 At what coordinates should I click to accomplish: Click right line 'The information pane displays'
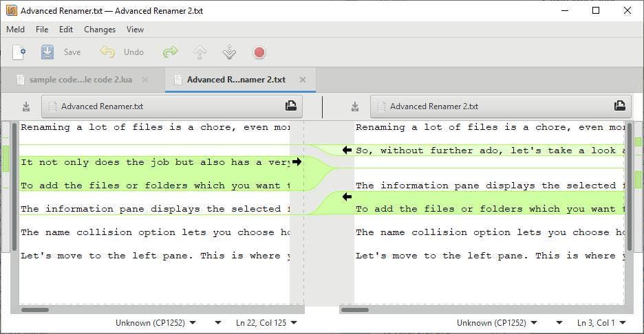click(x=491, y=186)
